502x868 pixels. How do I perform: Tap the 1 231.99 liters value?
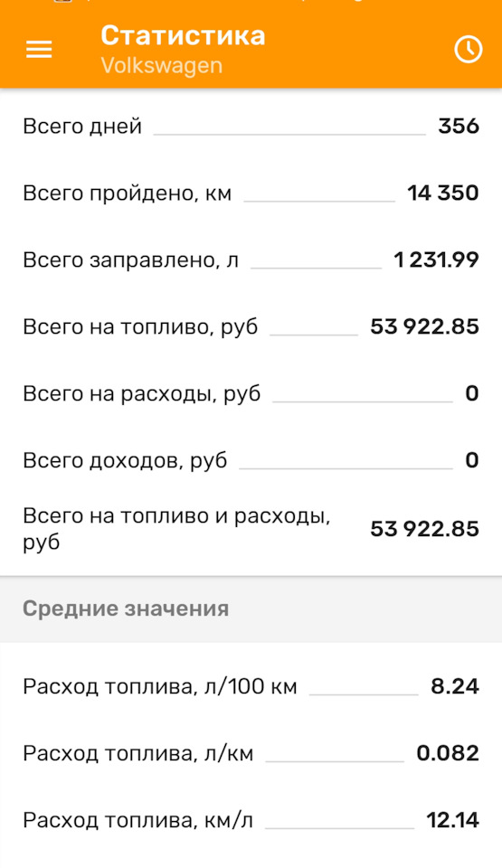point(436,260)
